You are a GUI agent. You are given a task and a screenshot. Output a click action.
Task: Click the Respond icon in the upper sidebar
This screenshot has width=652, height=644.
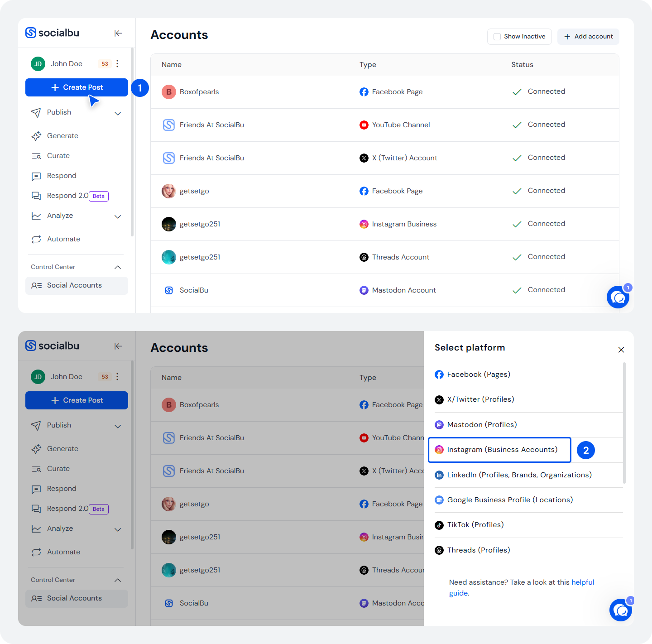point(36,176)
